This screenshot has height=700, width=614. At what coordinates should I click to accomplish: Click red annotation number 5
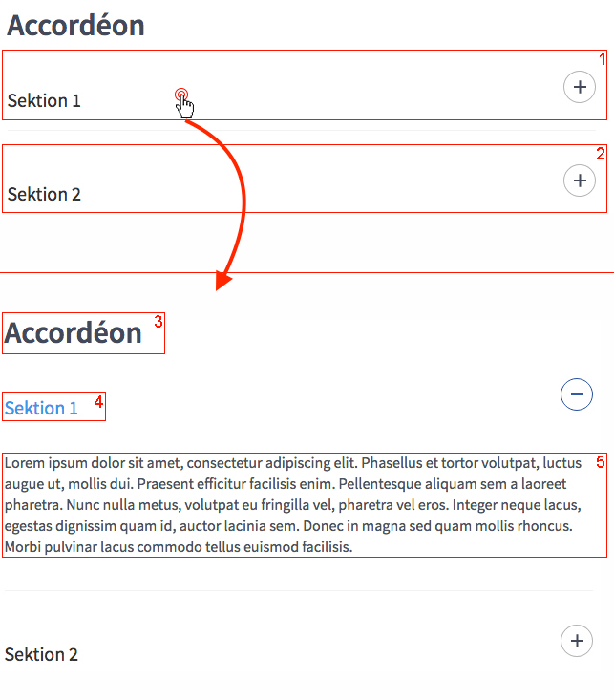pyautogui.click(x=601, y=462)
